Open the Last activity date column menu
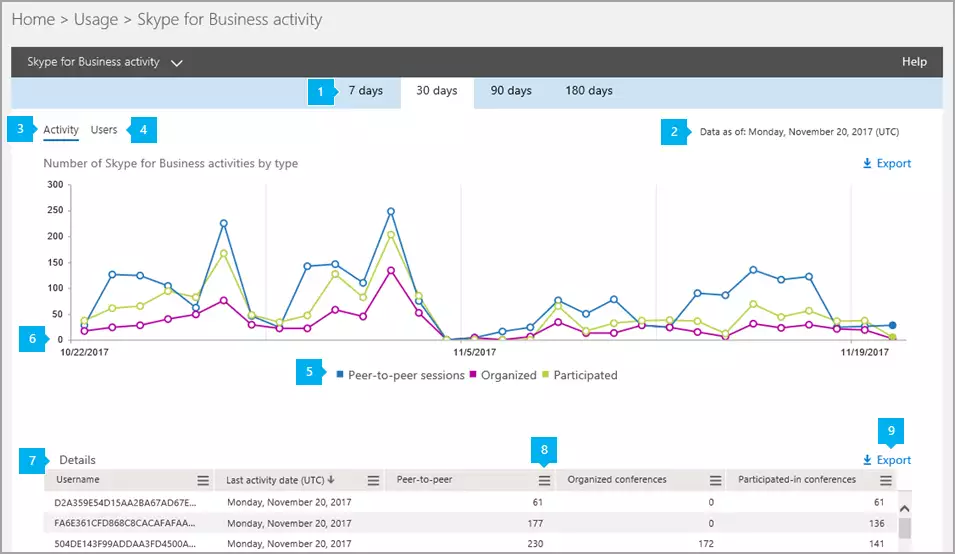This screenshot has height=554, width=955. pyautogui.click(x=373, y=480)
